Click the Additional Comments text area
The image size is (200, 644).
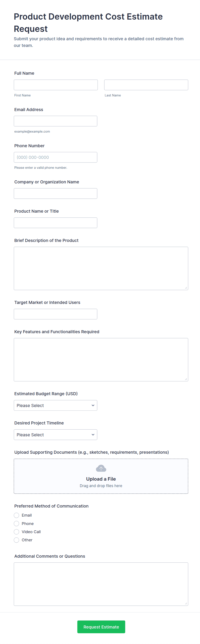101,584
